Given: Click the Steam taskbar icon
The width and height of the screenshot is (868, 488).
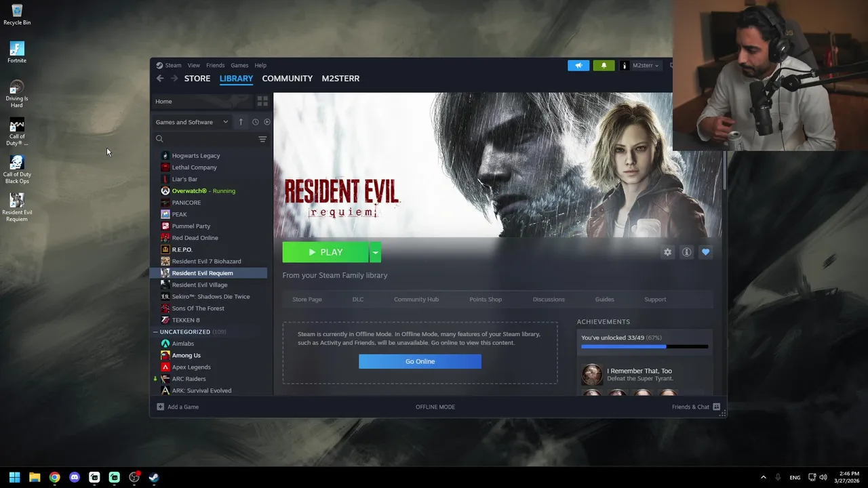Looking at the screenshot, I should (x=154, y=477).
